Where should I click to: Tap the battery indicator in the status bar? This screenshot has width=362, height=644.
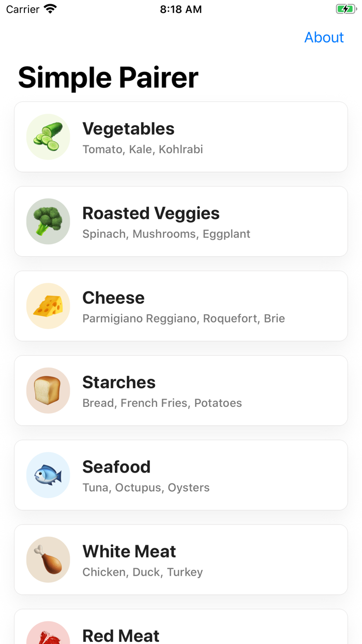click(x=346, y=8)
